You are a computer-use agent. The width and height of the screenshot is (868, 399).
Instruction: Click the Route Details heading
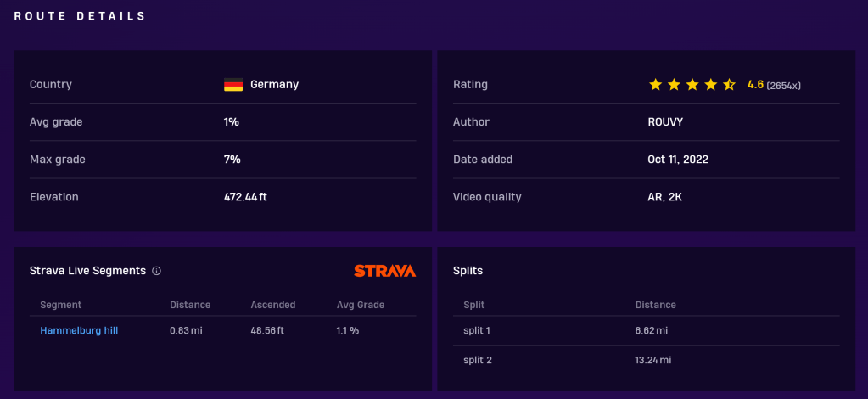[80, 16]
